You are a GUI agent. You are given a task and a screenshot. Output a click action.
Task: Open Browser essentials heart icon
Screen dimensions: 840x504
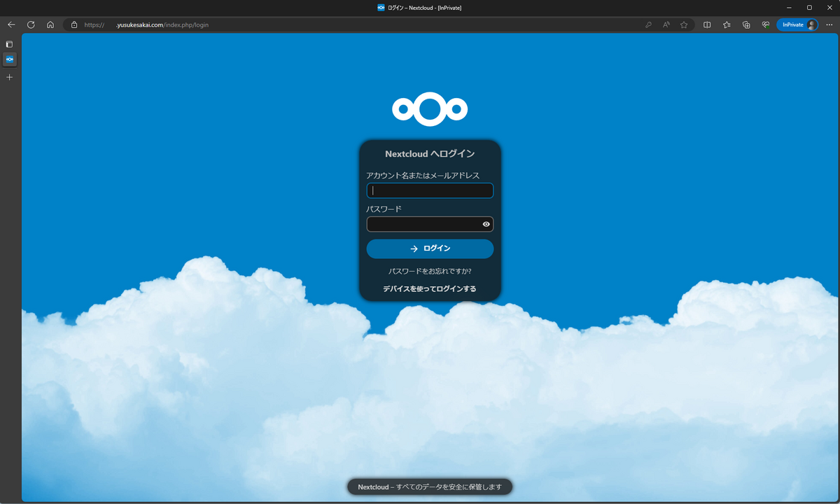pyautogui.click(x=766, y=24)
